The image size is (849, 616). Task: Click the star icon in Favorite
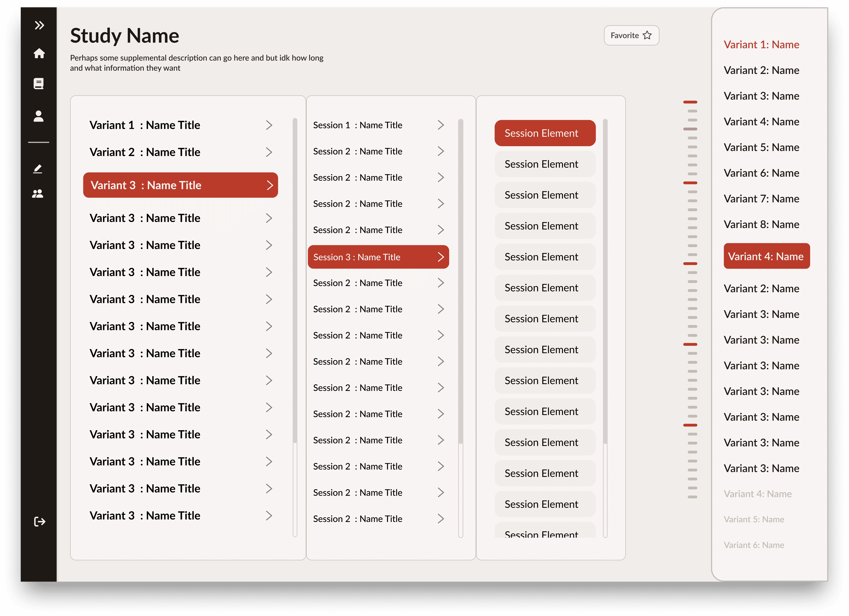pyautogui.click(x=647, y=35)
